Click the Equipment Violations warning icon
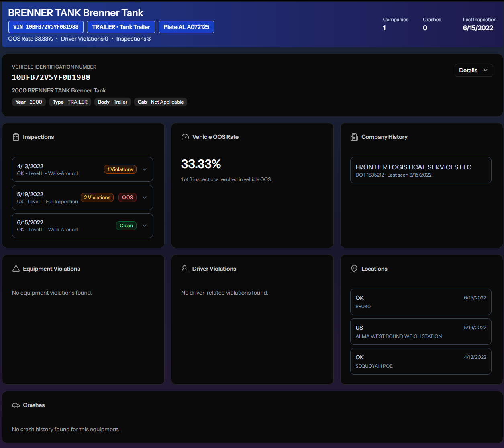 tap(15, 268)
